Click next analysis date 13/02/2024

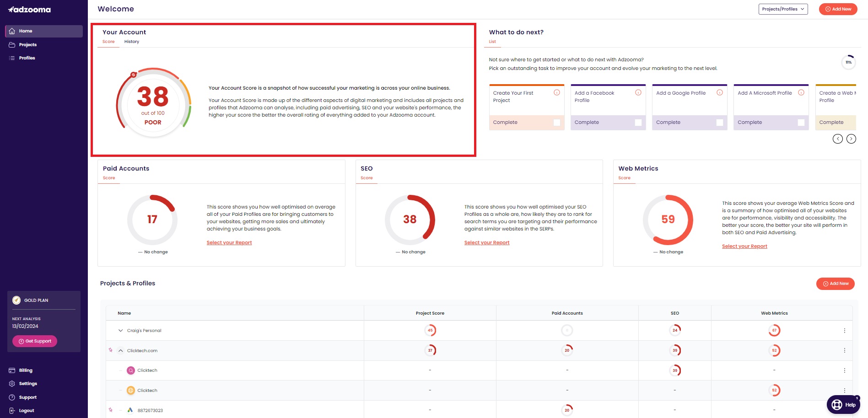[25, 327]
